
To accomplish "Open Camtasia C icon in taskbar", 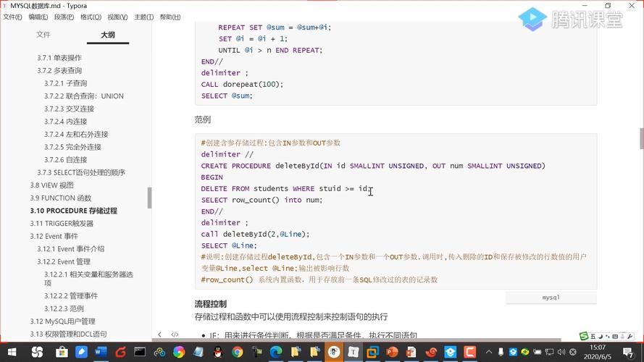I will (470, 352).
